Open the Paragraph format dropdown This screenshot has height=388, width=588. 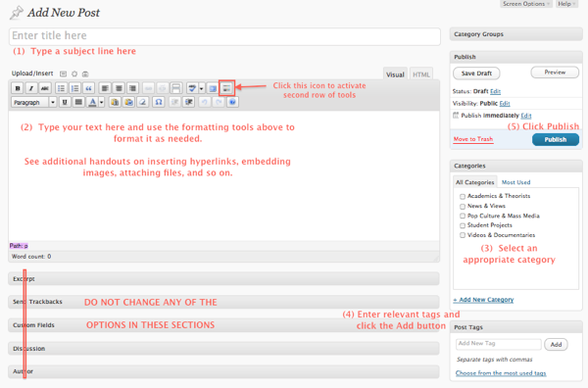(33, 102)
